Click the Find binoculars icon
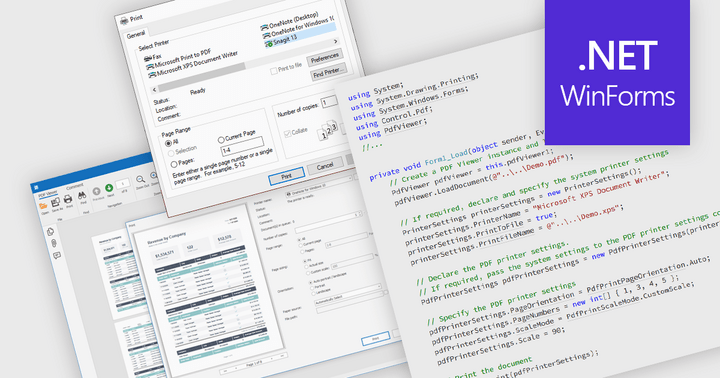The width and height of the screenshot is (720, 378). point(82,195)
